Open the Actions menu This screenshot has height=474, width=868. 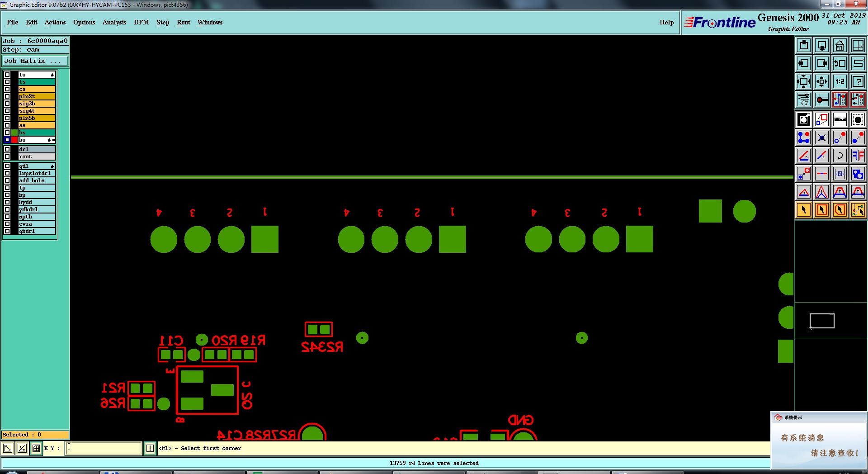pyautogui.click(x=55, y=22)
